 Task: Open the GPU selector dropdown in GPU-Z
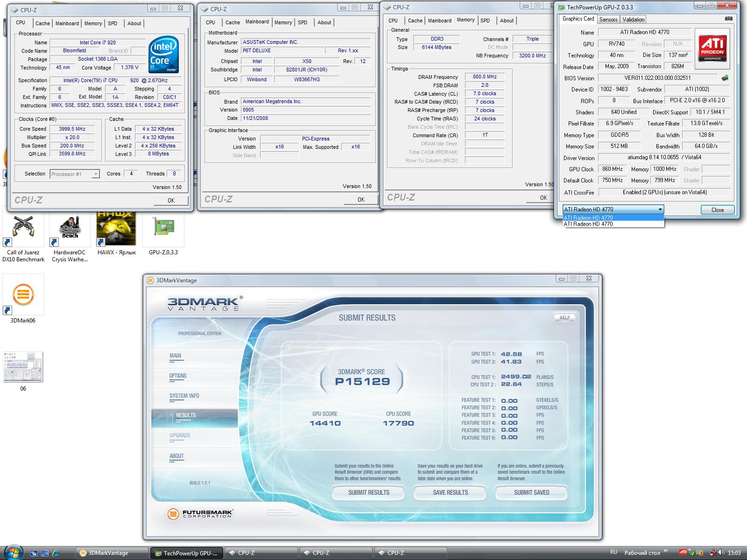point(613,210)
